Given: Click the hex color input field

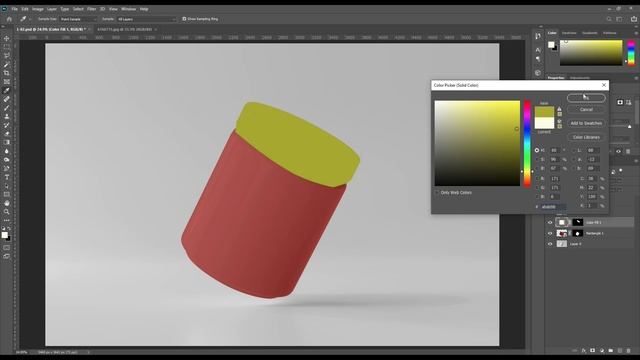Looking at the screenshot, I should 553,207.
